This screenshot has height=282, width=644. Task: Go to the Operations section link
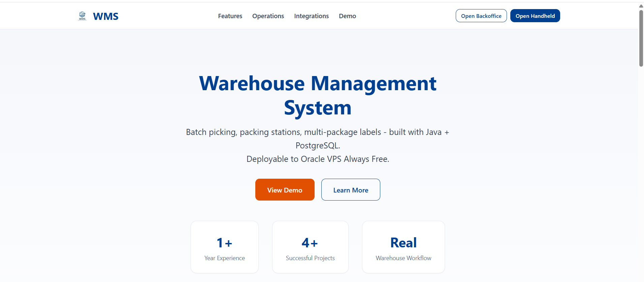(268, 16)
